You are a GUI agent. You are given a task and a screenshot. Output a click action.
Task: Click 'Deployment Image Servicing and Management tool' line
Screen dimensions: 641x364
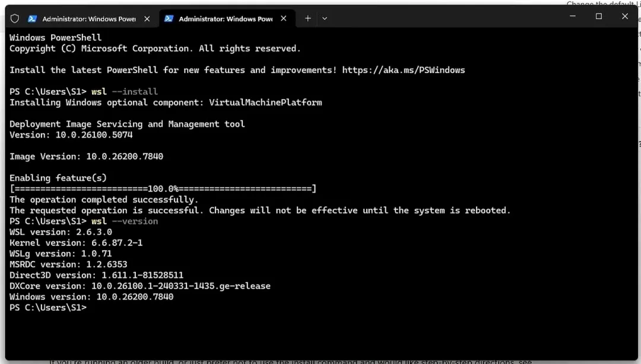pos(127,124)
